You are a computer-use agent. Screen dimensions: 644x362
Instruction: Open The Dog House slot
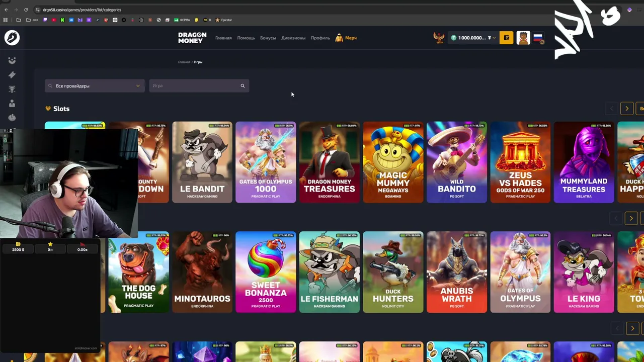(138, 272)
